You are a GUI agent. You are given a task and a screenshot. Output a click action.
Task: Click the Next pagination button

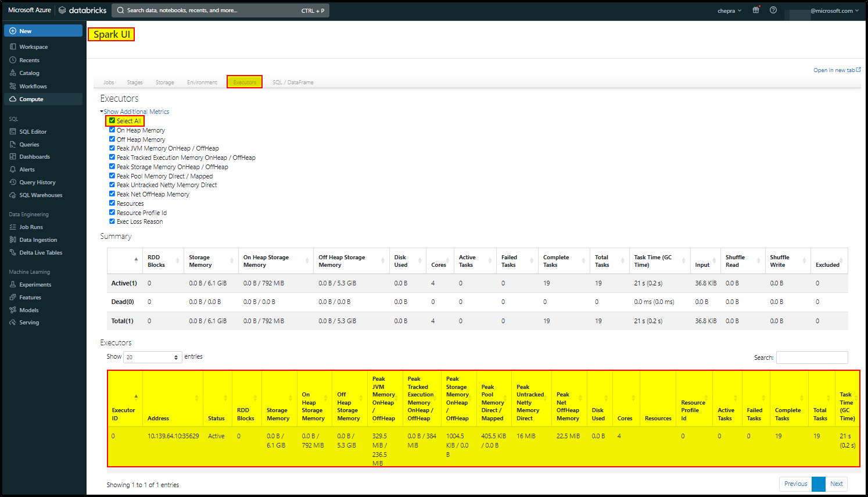click(x=836, y=484)
